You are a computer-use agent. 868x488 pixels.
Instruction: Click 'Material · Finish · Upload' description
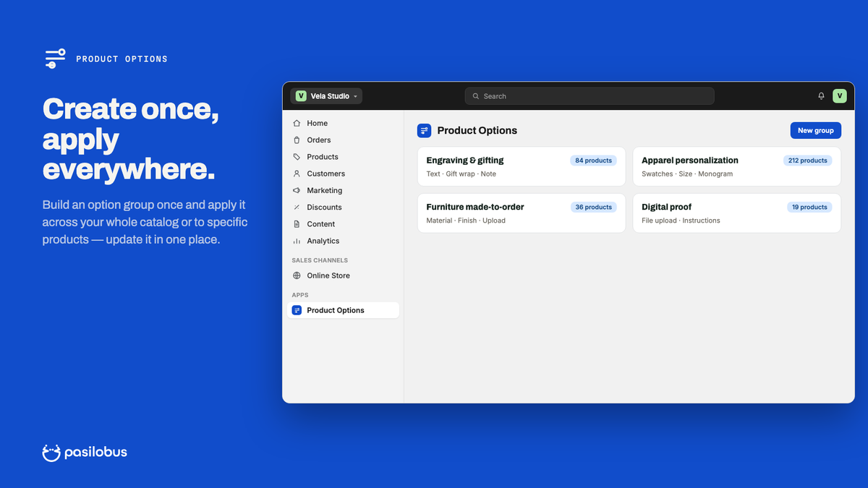466,221
